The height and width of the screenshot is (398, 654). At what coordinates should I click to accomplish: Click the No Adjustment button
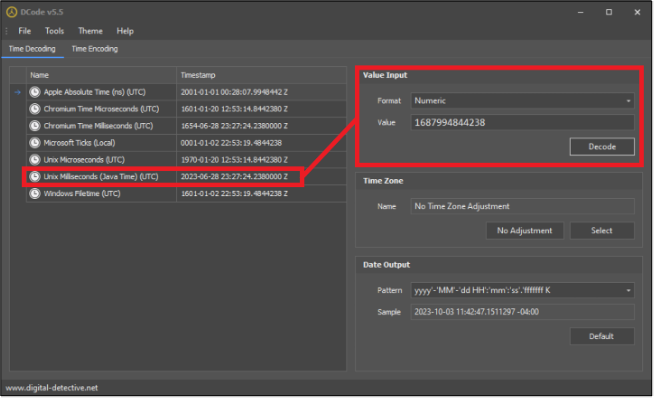[x=525, y=231]
